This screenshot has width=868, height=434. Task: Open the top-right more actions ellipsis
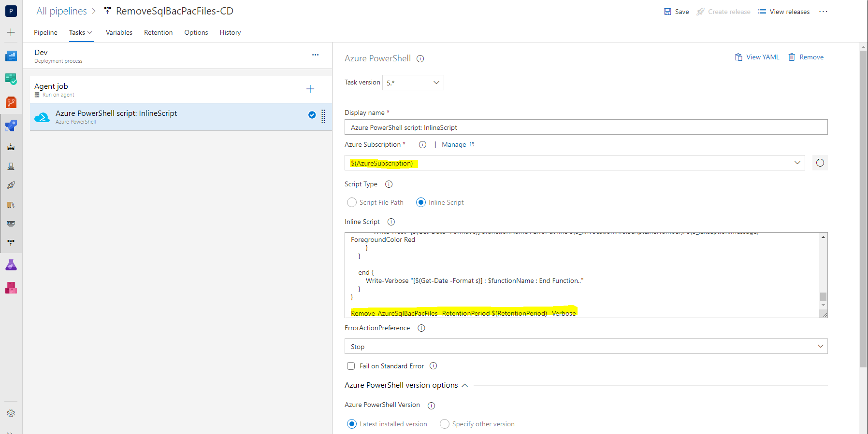(x=823, y=12)
